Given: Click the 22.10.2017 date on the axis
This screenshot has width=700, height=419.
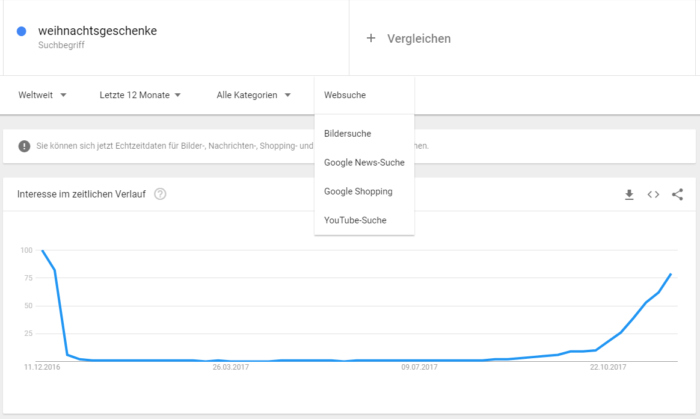Looking at the screenshot, I should pos(608,368).
